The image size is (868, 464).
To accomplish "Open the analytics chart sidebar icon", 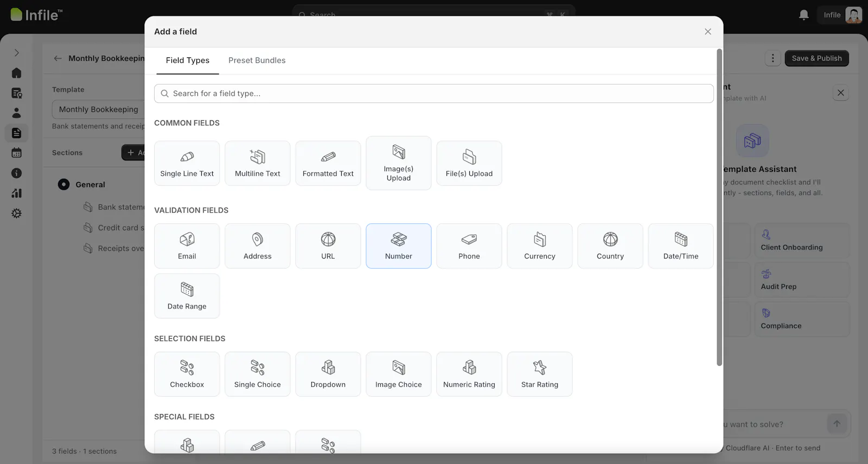I will tap(16, 193).
